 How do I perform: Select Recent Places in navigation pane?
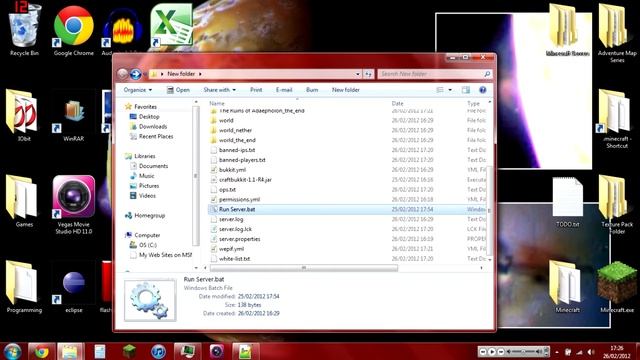pyautogui.click(x=152, y=136)
